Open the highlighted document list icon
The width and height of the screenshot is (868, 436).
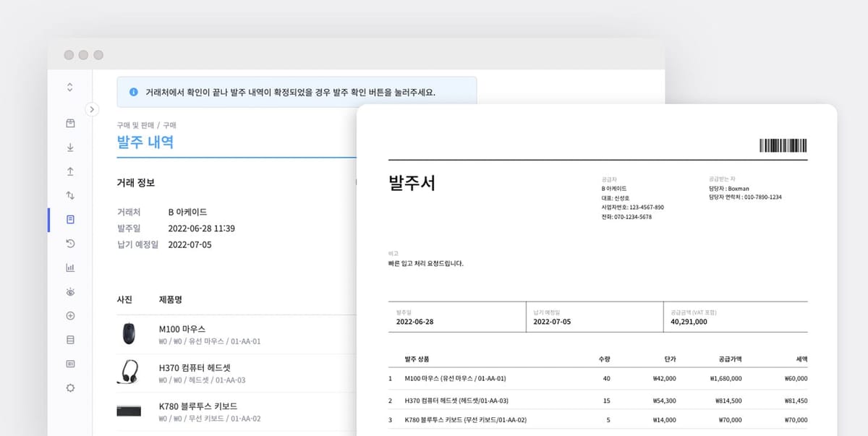point(69,220)
